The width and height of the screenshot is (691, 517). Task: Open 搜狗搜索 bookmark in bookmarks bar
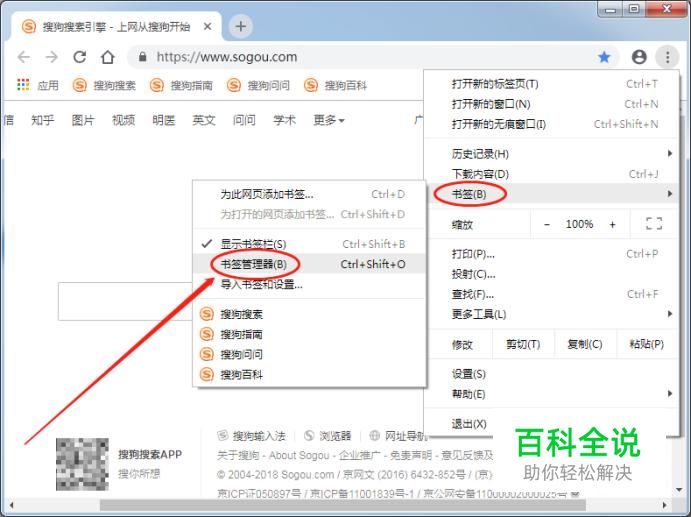[104, 85]
